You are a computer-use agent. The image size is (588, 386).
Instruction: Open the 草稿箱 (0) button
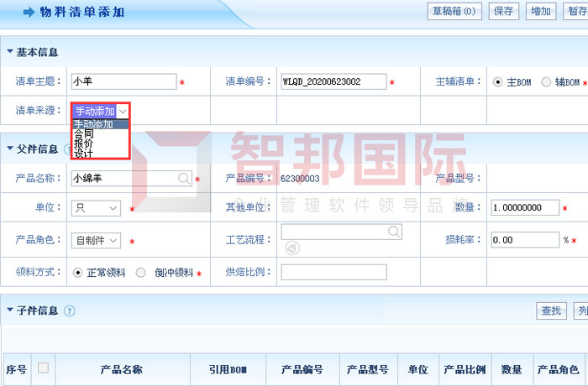click(x=454, y=11)
